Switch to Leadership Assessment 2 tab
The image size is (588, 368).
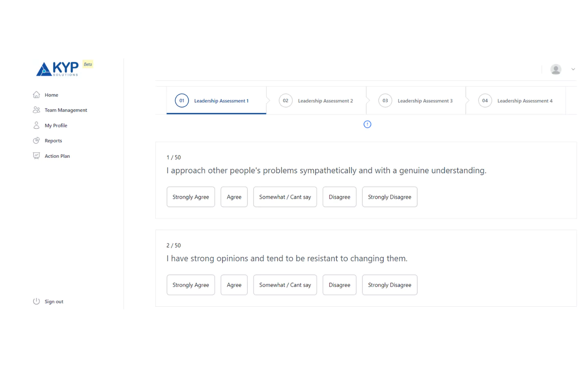click(316, 101)
